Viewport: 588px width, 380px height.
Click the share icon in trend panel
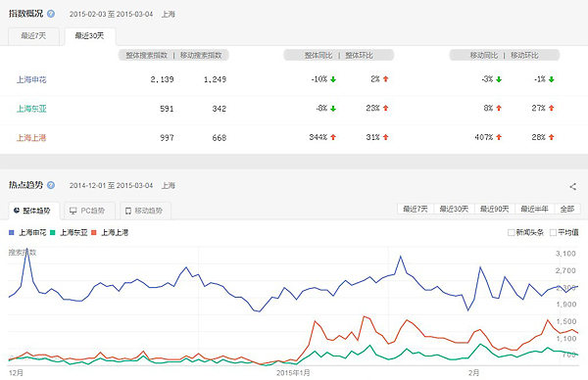click(572, 186)
